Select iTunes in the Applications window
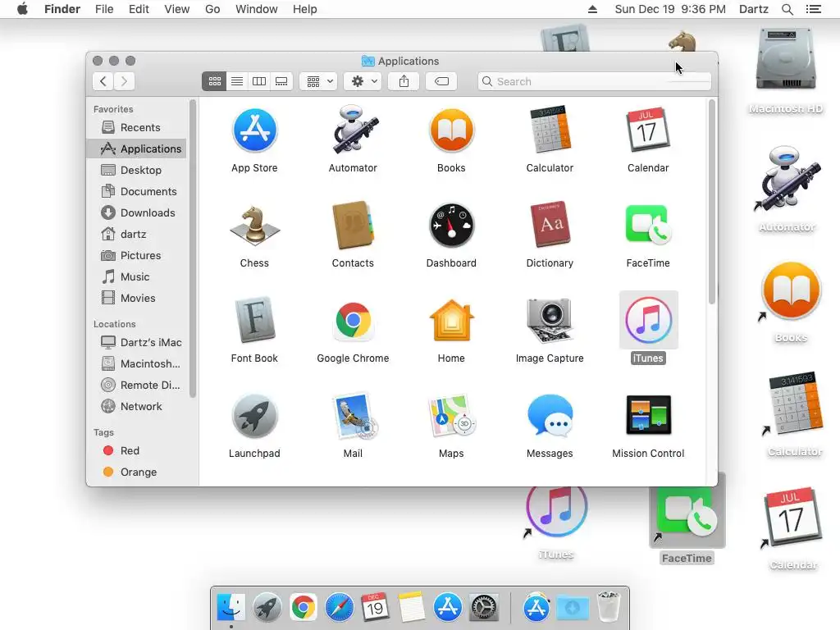Image resolution: width=840 pixels, height=630 pixels. tap(648, 321)
